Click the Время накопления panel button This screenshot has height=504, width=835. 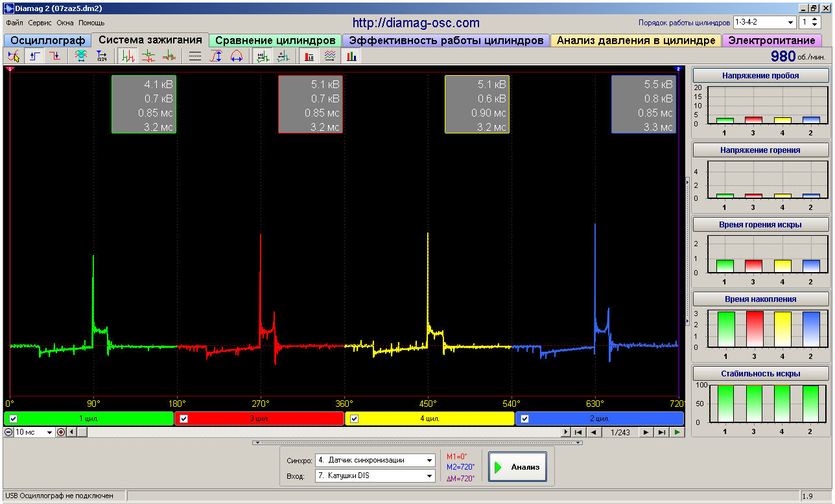pyautogui.click(x=760, y=299)
